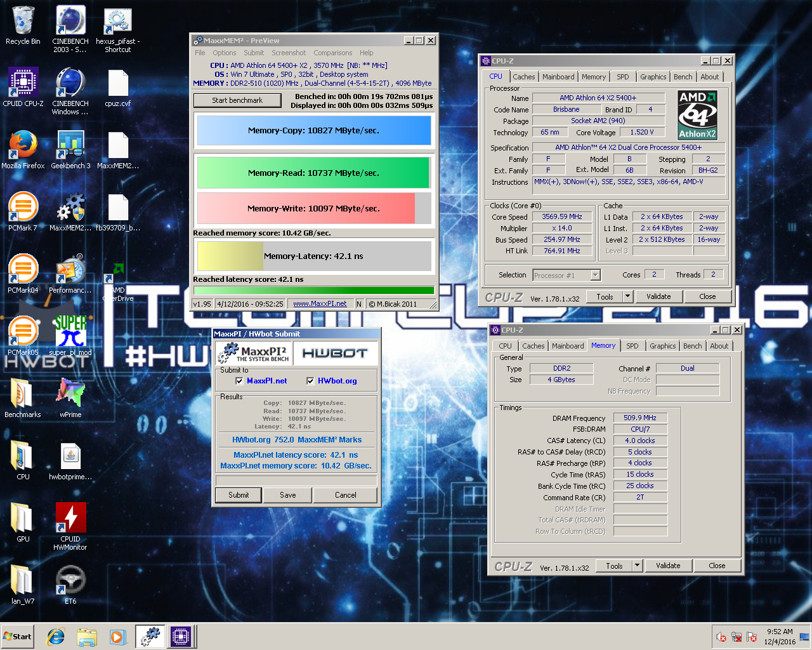Click Save button in HWbot Submit dialog
The height and width of the screenshot is (650, 812).
pos(288,495)
